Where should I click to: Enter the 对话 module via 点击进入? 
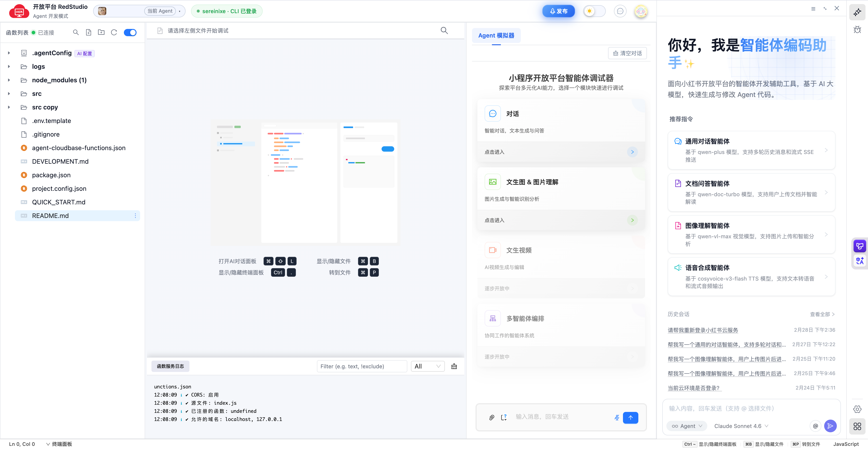561,152
